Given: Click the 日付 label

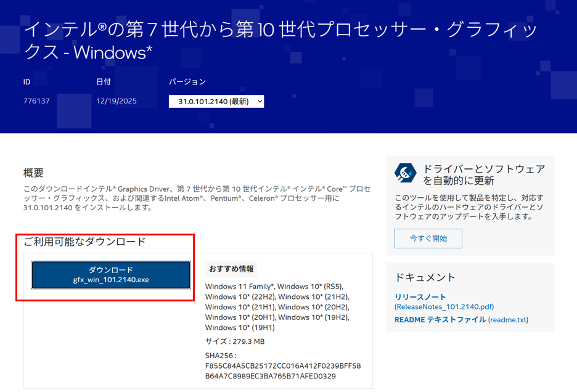Looking at the screenshot, I should click(104, 82).
